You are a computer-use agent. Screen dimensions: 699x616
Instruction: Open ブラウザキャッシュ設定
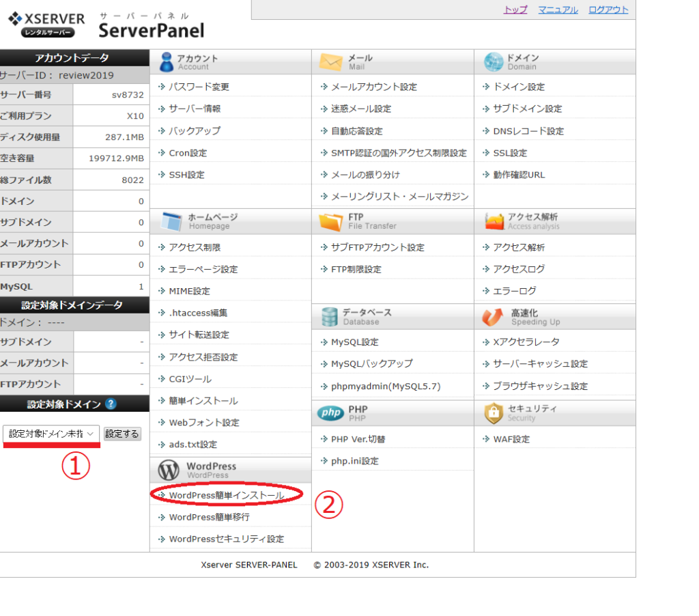(541, 387)
